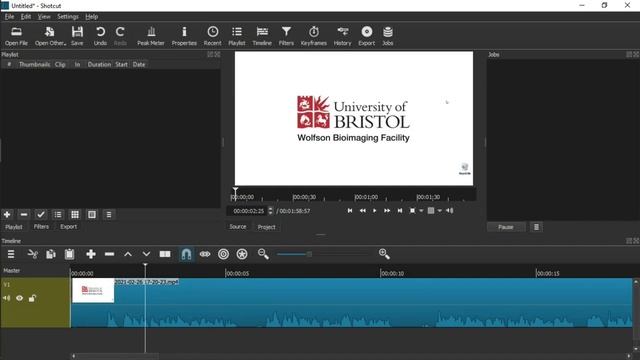Cut the selected clip with the scissors icon

click(32, 254)
